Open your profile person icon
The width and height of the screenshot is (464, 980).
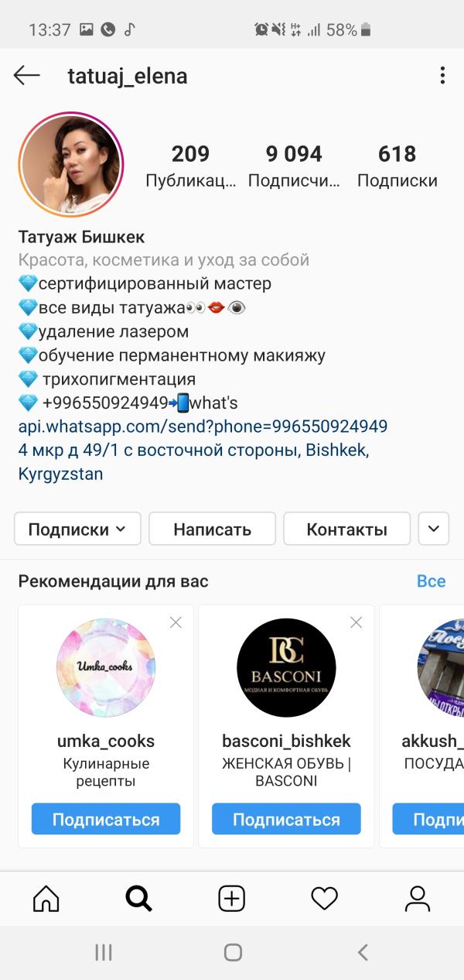coord(418,898)
